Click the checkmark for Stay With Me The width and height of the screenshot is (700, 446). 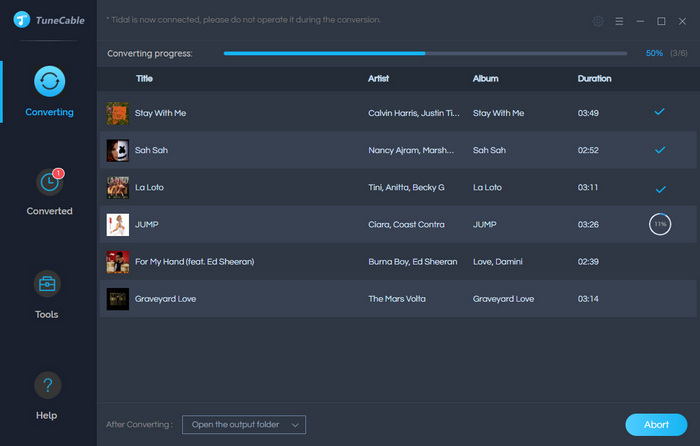click(x=659, y=112)
